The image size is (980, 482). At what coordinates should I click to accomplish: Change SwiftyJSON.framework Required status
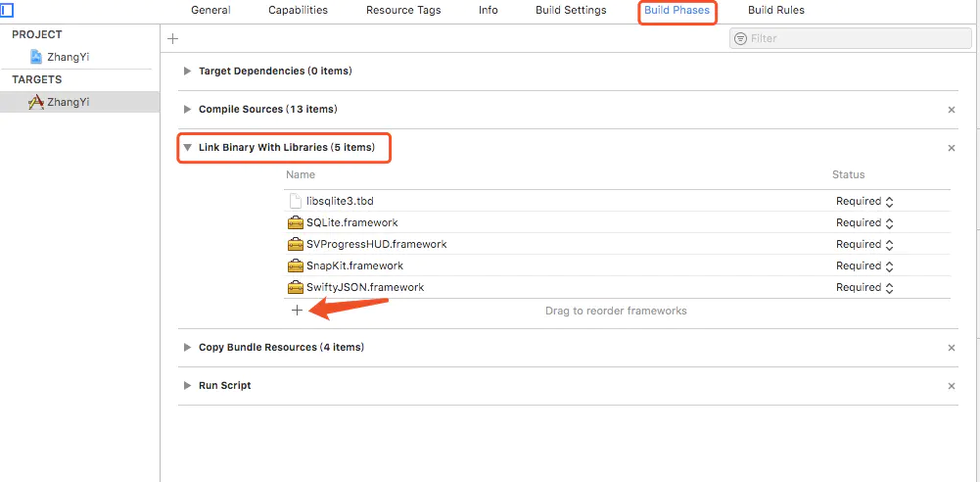coord(864,288)
